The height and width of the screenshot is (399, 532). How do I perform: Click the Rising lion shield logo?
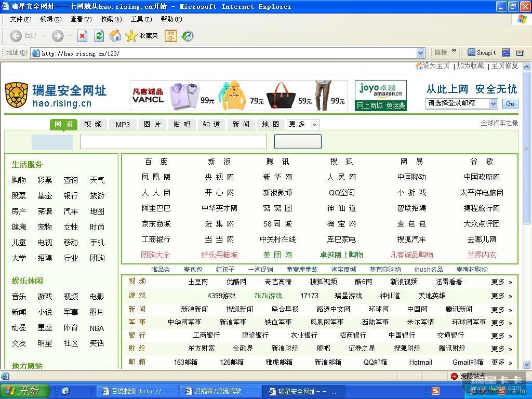point(16,95)
